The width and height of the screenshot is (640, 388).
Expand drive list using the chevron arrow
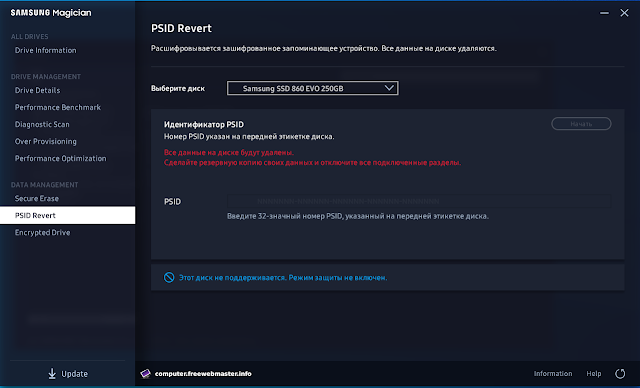[x=389, y=88]
